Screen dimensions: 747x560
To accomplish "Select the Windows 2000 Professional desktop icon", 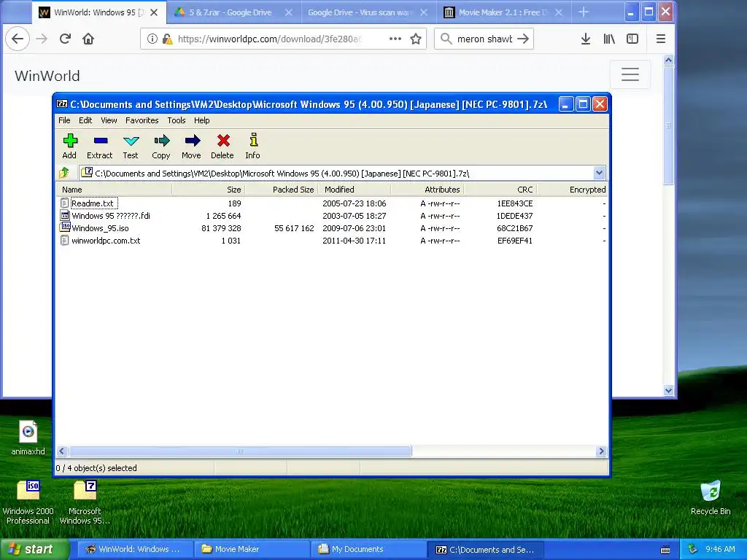I will (28, 502).
